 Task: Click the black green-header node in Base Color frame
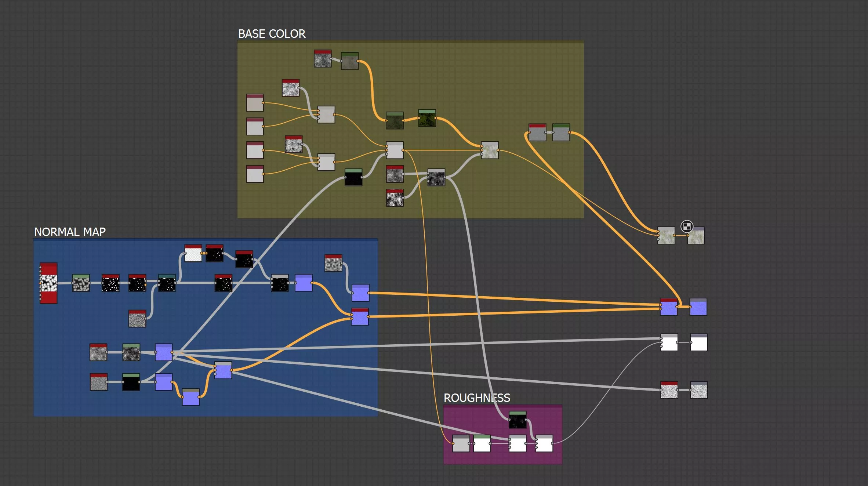click(353, 178)
